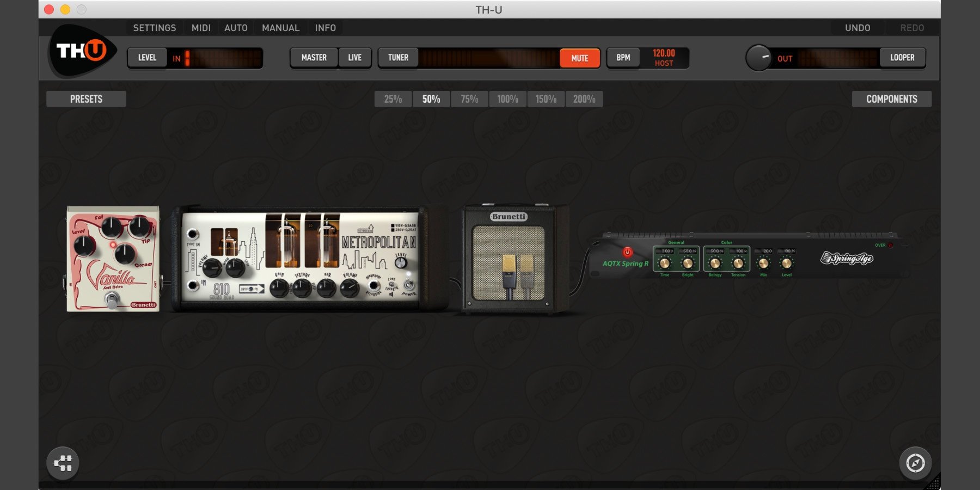Image resolution: width=980 pixels, height=490 pixels.
Task: Set zoom level to 100%
Action: click(507, 99)
